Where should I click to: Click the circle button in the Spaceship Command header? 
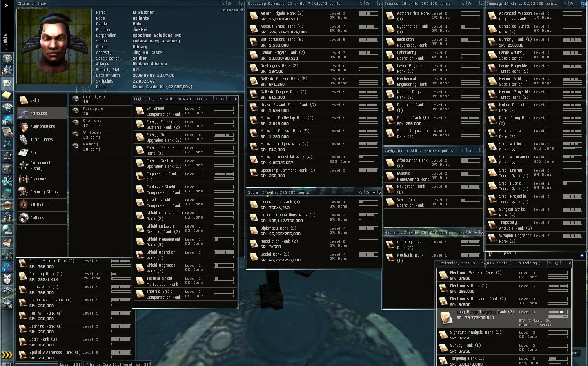367,4
